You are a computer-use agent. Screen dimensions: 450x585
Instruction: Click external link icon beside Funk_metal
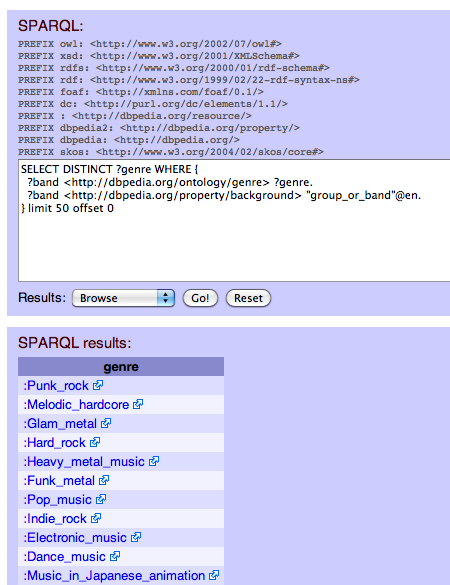[x=104, y=480]
